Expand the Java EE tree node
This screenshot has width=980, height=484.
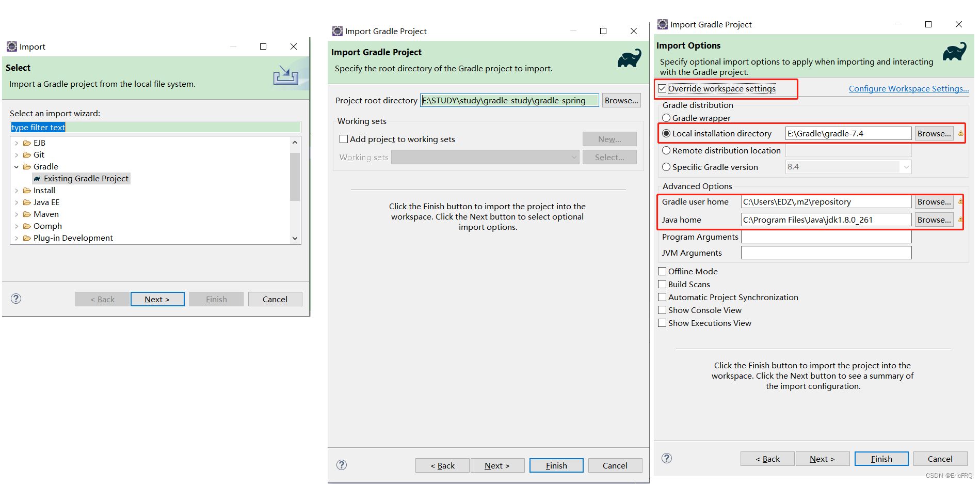pos(17,202)
